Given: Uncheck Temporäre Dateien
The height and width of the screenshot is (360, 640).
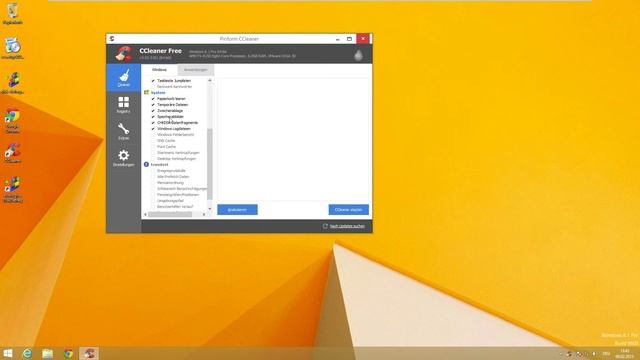Looking at the screenshot, I should pos(153,105).
